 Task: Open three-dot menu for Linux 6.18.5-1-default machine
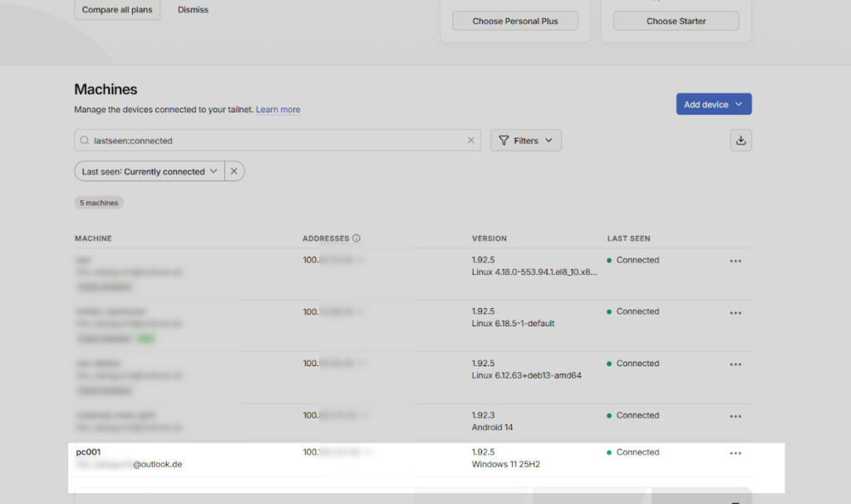[x=735, y=313]
